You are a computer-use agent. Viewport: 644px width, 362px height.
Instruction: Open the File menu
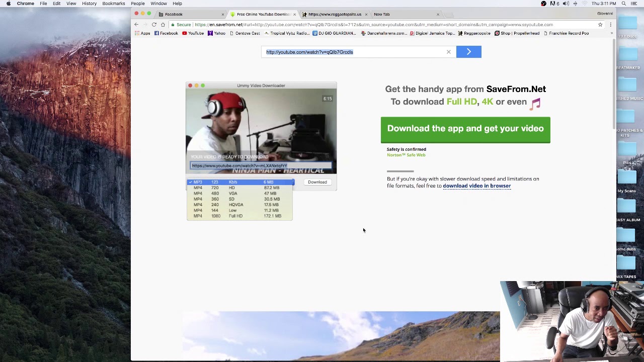(x=43, y=4)
